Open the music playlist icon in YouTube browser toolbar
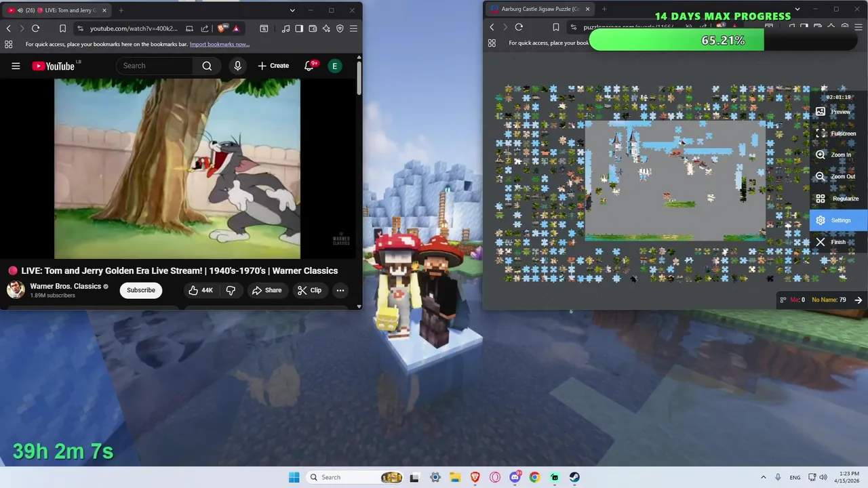 coord(285,28)
